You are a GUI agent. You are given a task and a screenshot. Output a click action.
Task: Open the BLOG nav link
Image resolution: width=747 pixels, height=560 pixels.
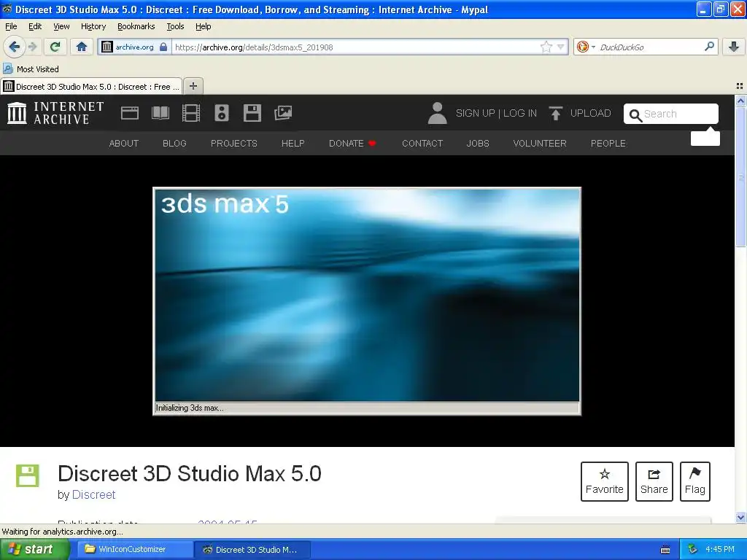tap(174, 144)
